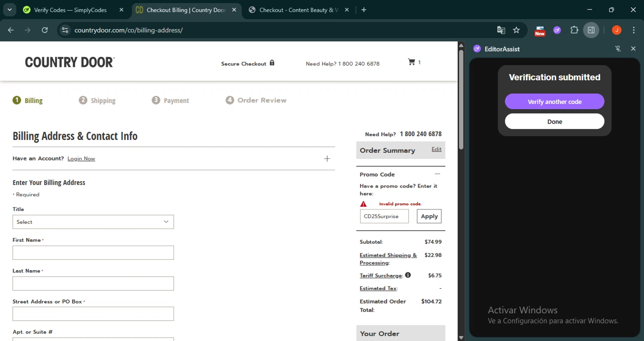The height and width of the screenshot is (341, 644).
Task: Collapse the Promo Code section
Action: tap(437, 174)
